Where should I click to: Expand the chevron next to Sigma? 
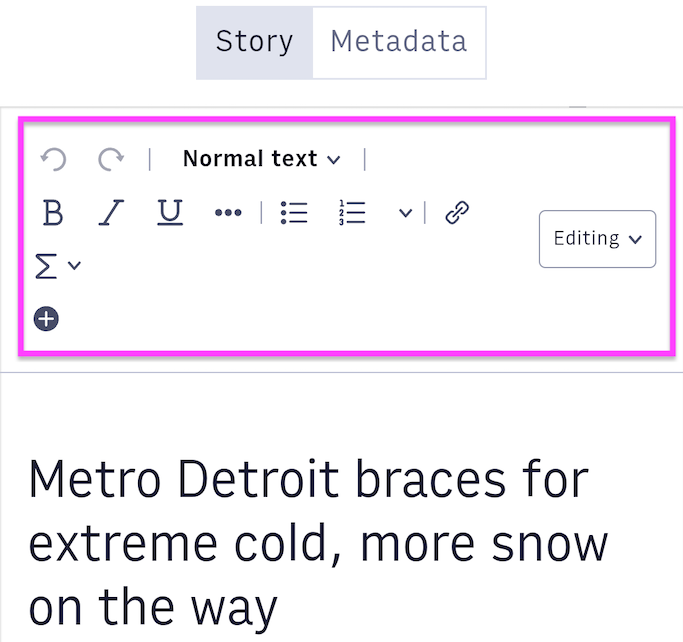click(74, 266)
